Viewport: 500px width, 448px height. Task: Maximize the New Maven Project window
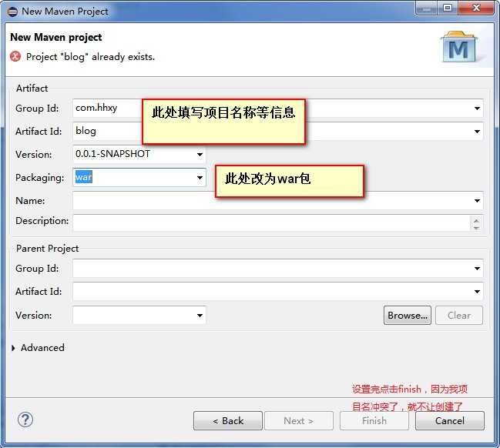(448, 8)
